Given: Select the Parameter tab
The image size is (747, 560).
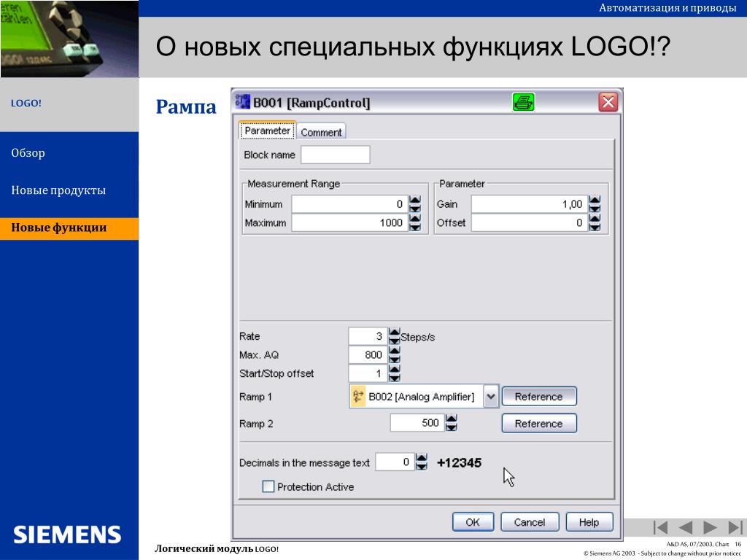Looking at the screenshot, I should click(267, 131).
